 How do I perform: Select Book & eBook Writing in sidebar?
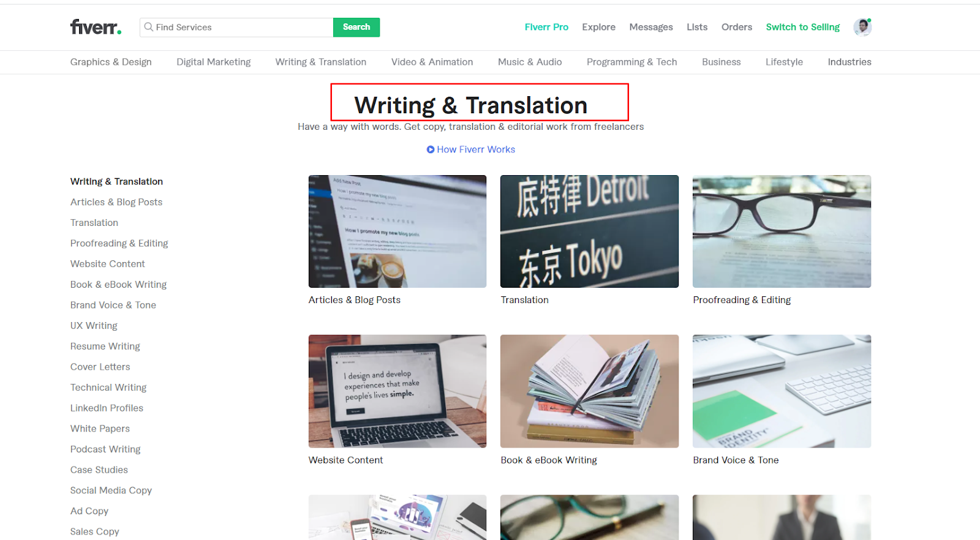pyautogui.click(x=119, y=285)
